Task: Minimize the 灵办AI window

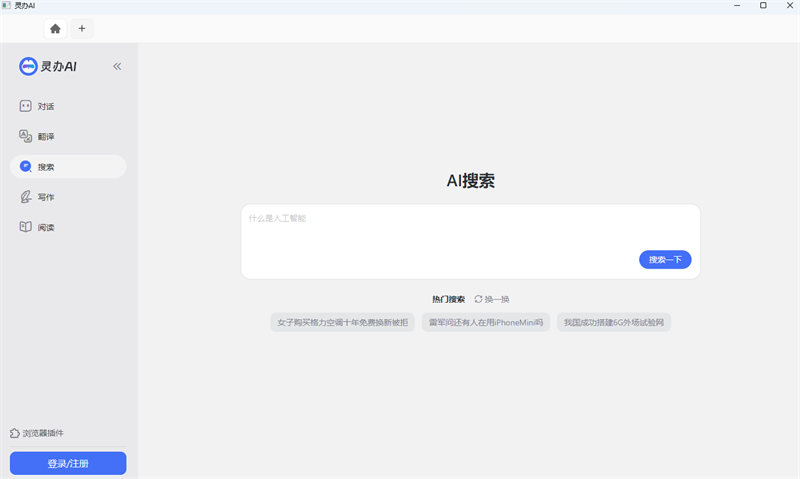Action: 737,6
